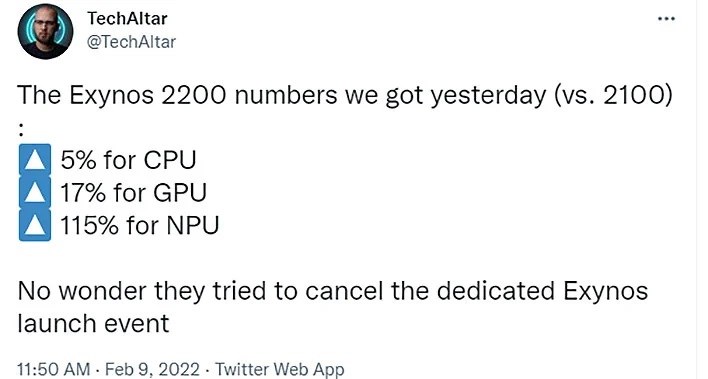Click the 'launch event' closing text
The width and height of the screenshot is (708, 379).
tap(93, 324)
